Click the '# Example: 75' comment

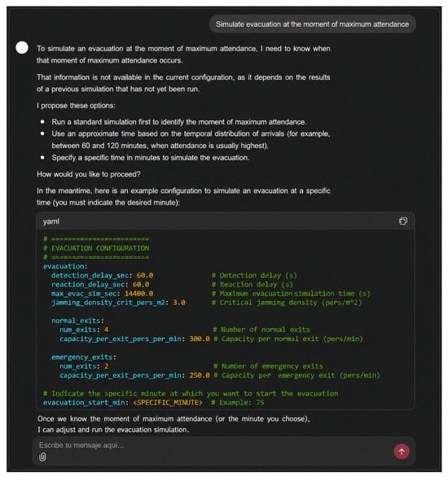tap(238, 402)
